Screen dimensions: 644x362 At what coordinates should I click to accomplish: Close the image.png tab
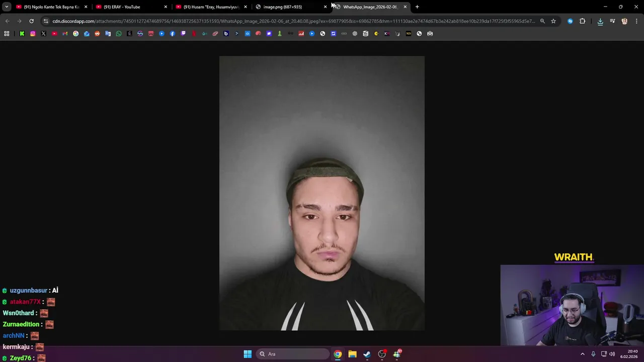(325, 7)
